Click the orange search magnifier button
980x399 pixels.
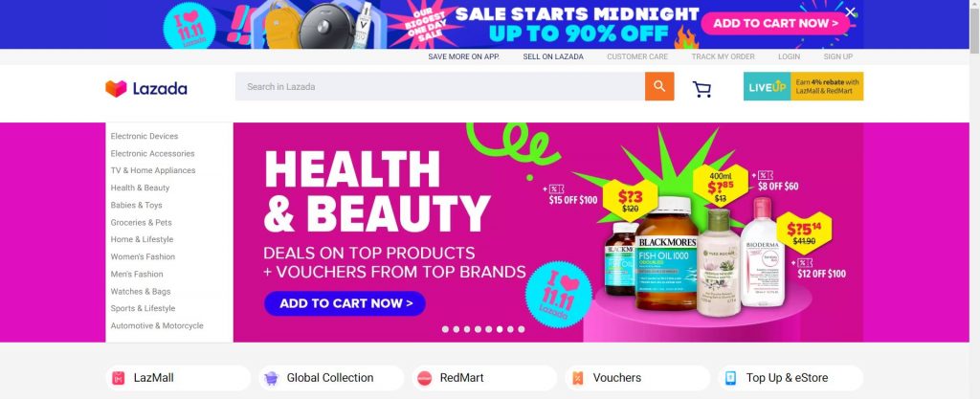[659, 86]
